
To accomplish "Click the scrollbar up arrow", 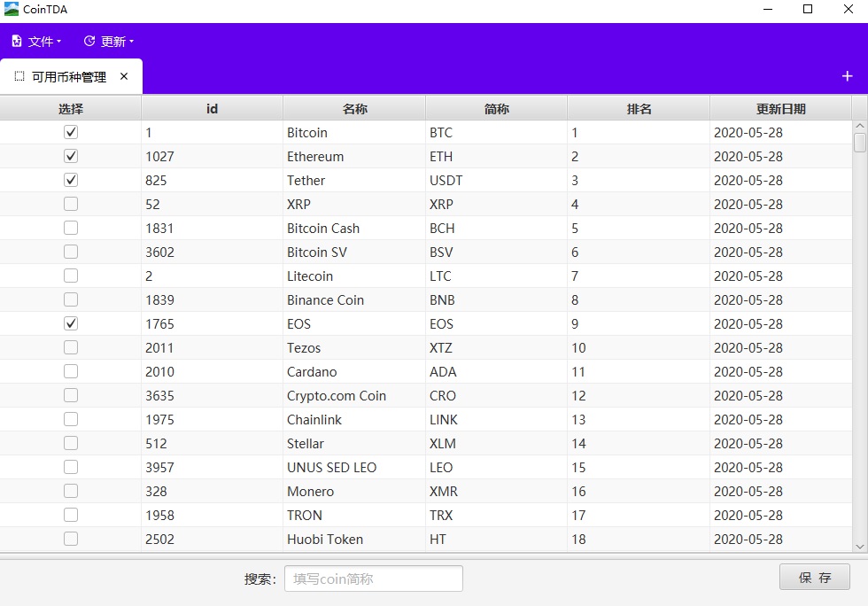I will click(x=860, y=127).
